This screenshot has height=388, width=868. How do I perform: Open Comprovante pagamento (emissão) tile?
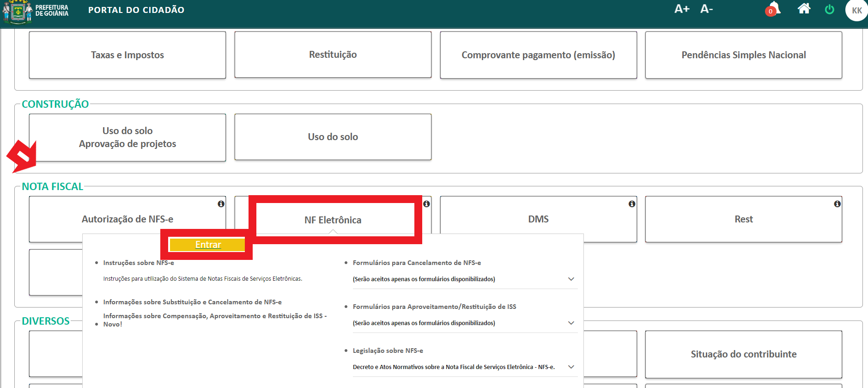click(538, 55)
